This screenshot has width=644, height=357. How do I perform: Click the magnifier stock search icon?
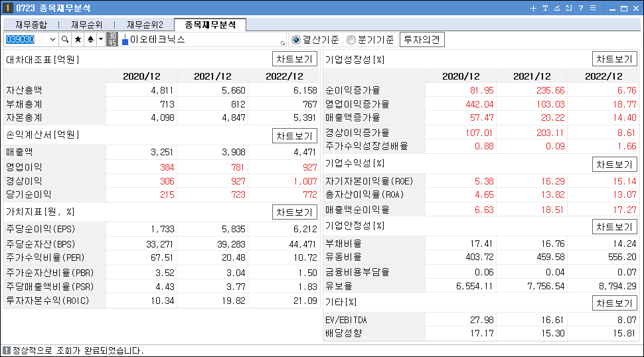(x=65, y=39)
